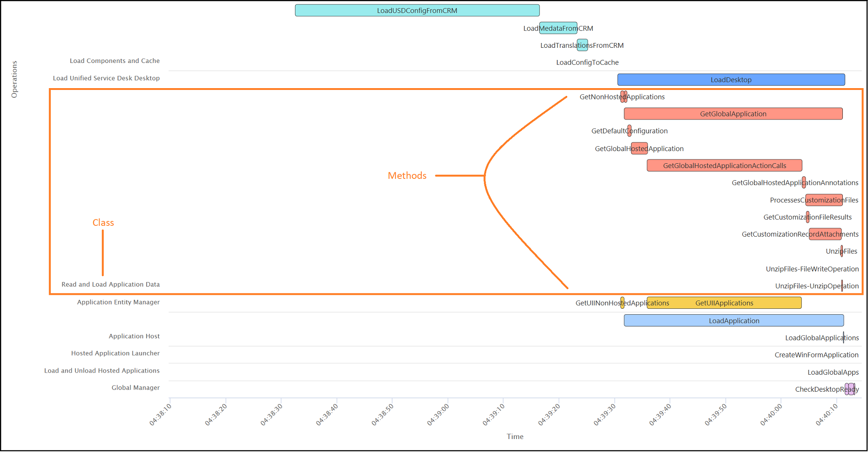Click the 04:39:00 time tick label
868x452 pixels.
pos(438,415)
